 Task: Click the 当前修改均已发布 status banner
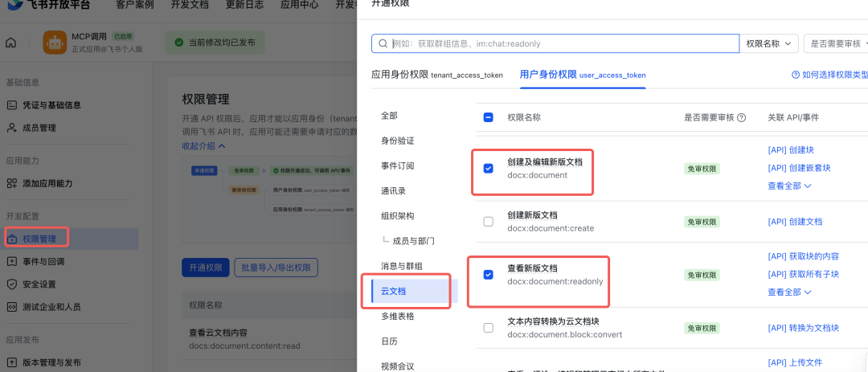pyautogui.click(x=215, y=43)
